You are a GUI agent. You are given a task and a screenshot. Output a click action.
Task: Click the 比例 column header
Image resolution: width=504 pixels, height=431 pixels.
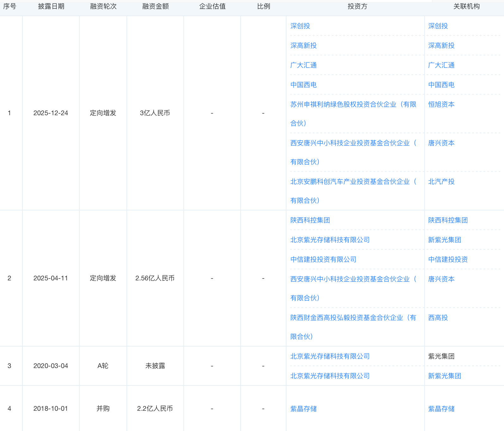point(263,6)
